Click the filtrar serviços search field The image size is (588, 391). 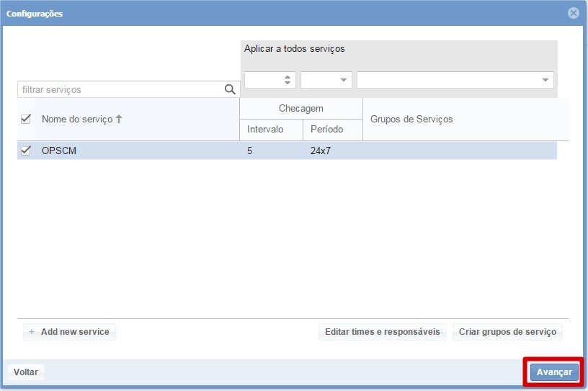[x=119, y=89]
